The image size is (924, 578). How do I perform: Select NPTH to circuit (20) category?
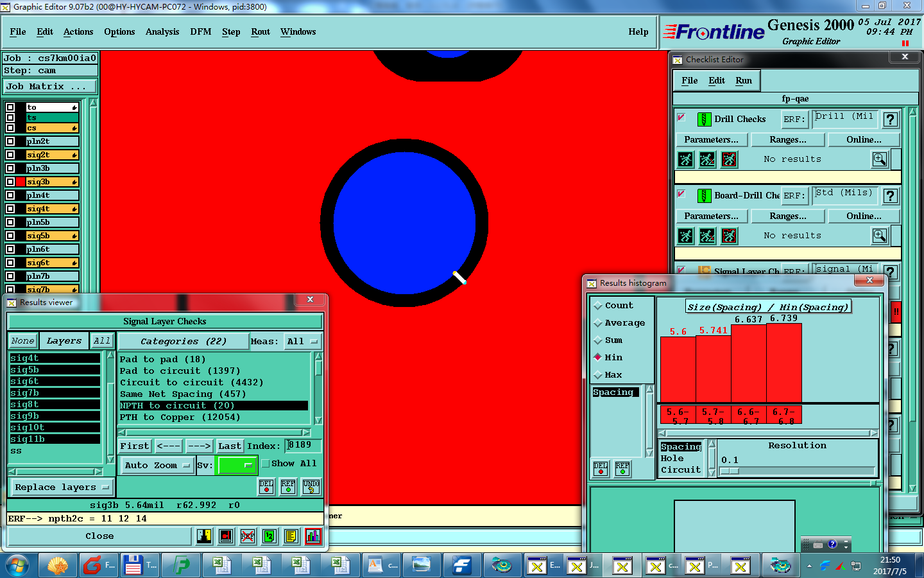click(x=214, y=406)
